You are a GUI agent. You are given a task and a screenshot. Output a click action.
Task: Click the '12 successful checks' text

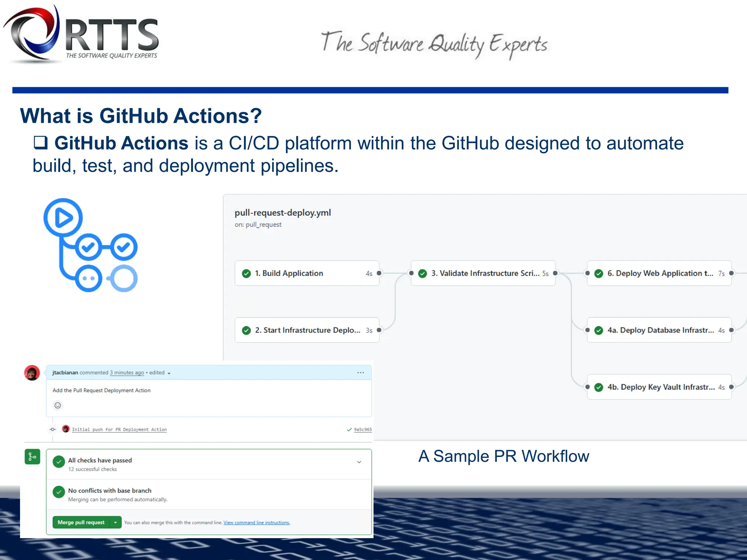point(92,469)
